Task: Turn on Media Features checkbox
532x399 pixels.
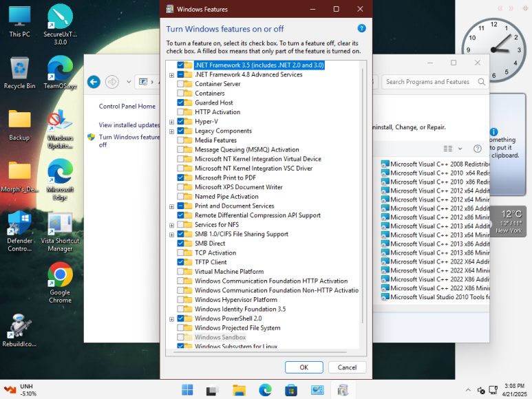Action: (180, 140)
